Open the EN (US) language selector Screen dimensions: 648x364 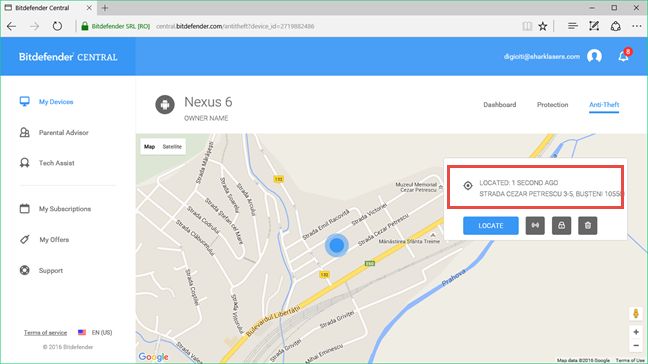tap(95, 333)
